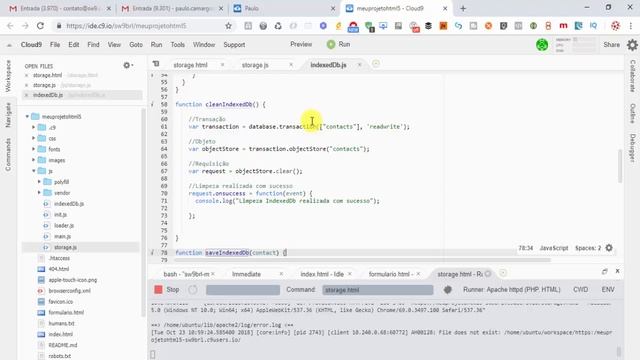Switch to Immediate console tab
Screen dimensions: 640x360
tap(246, 274)
